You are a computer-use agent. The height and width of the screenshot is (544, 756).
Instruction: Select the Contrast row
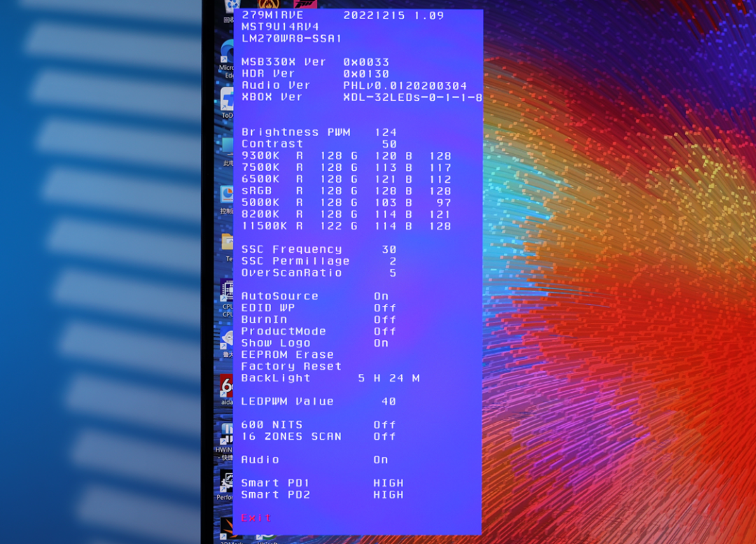tap(318, 144)
